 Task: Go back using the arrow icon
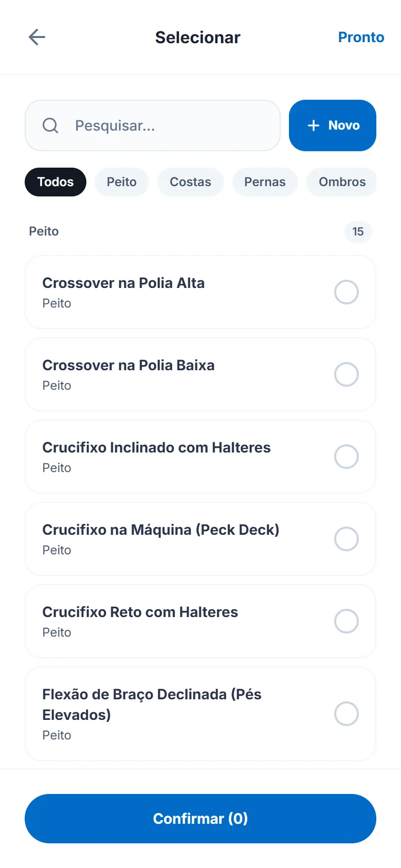[37, 37]
